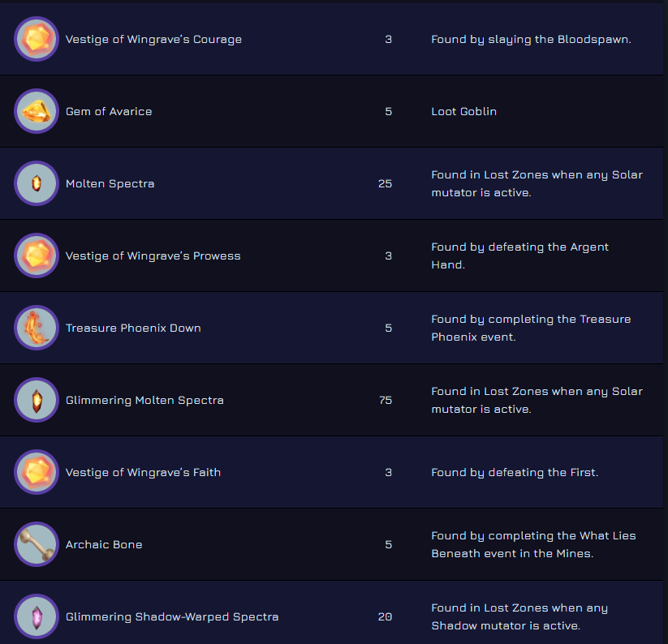Click the Molten Spectra item name
The image size is (668, 644).
110,183
